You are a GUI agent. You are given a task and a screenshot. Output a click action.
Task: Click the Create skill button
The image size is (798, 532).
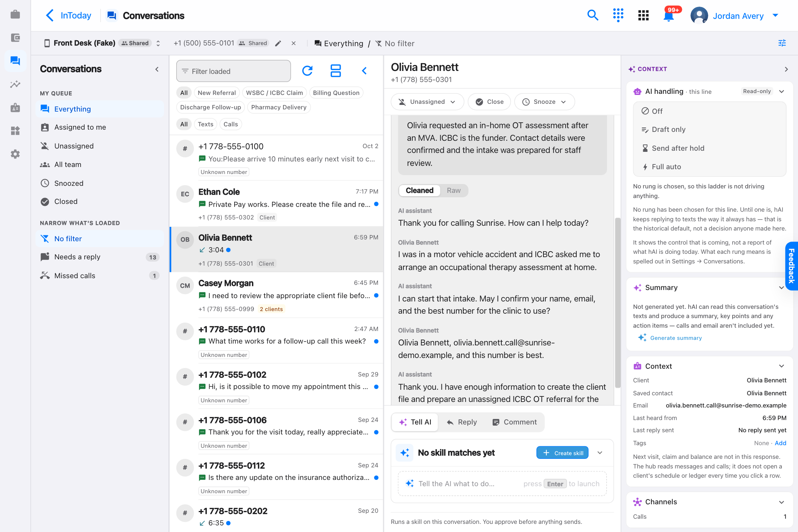[562, 453]
